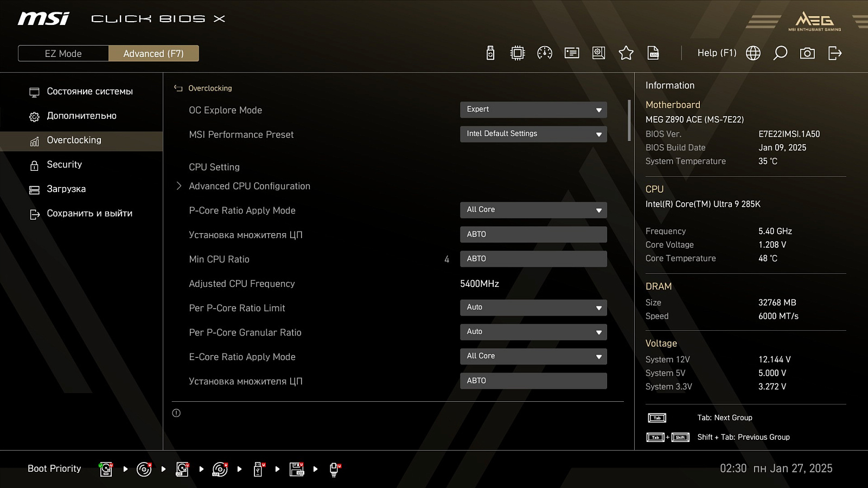Click the info circle icon below settings
Image resolution: width=868 pixels, height=488 pixels.
click(x=176, y=413)
